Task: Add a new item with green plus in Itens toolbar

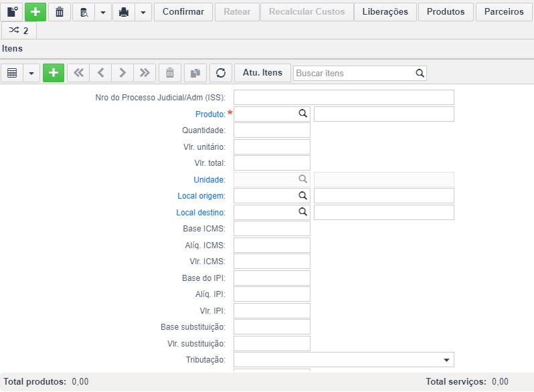Action: (x=54, y=73)
